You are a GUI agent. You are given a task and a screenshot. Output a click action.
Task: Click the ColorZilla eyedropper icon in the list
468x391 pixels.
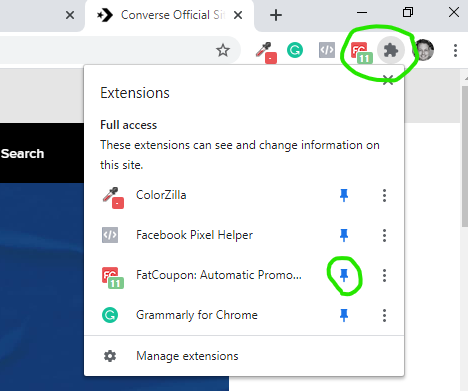point(113,197)
